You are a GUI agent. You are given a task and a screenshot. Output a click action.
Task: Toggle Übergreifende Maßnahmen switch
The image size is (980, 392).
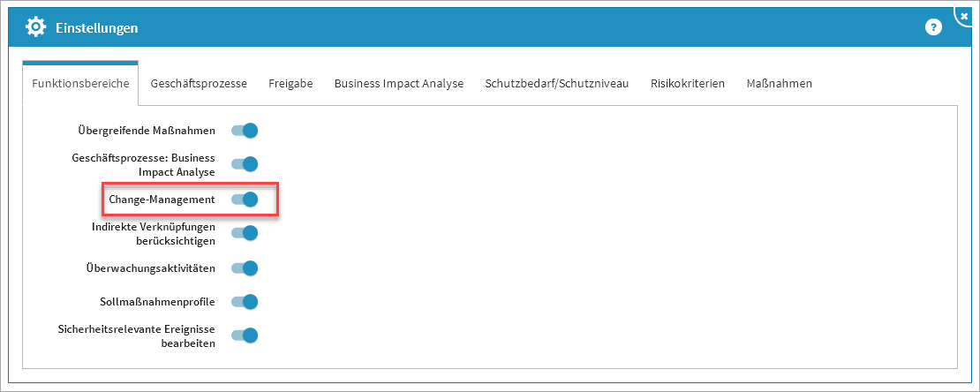click(244, 131)
